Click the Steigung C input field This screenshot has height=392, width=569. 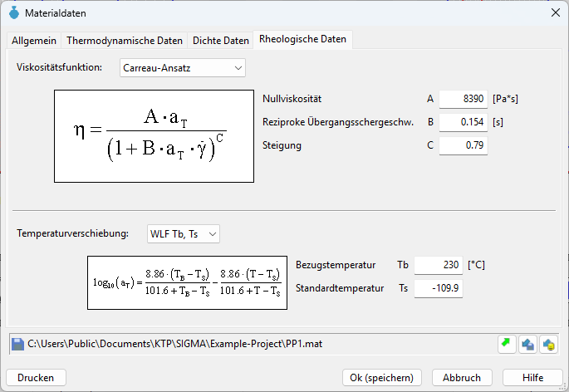pyautogui.click(x=463, y=145)
